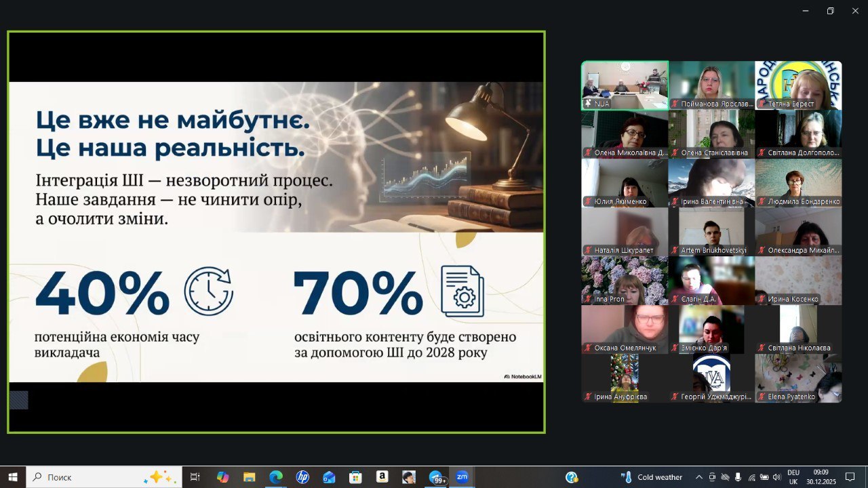Open the Cold weather widget

[x=651, y=477]
